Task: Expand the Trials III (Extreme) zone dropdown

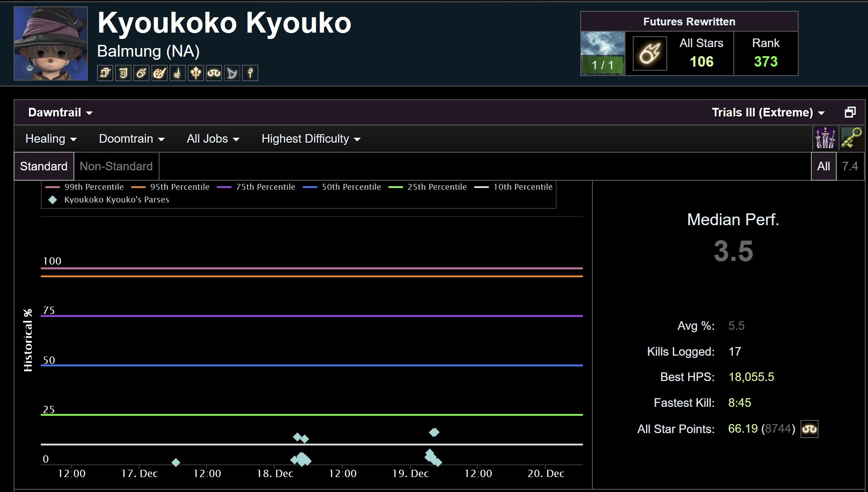Action: coord(768,112)
